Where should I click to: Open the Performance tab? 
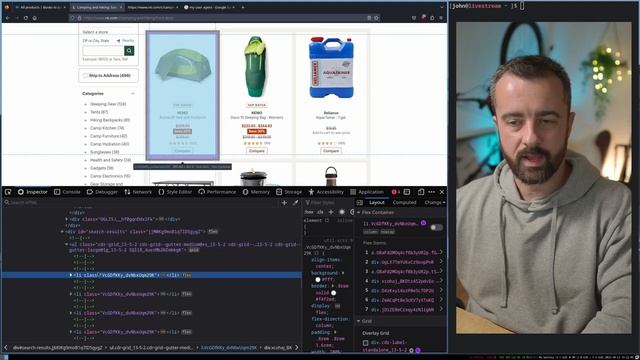click(217, 192)
